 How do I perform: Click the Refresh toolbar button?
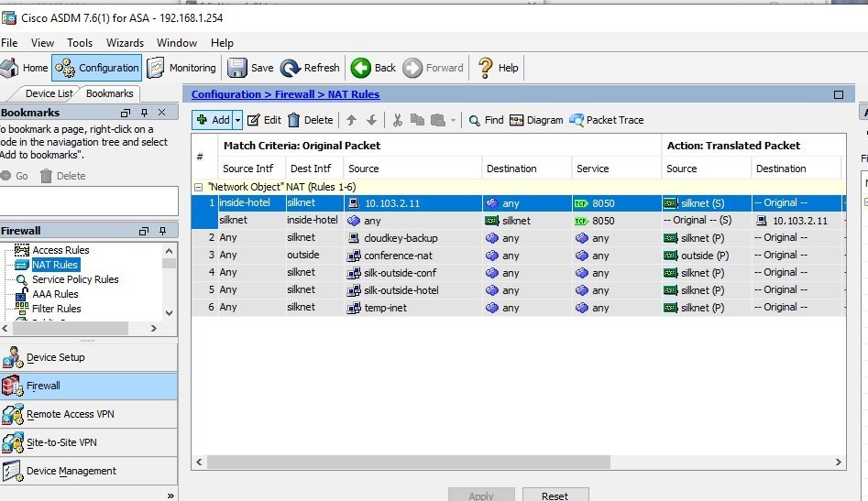(x=310, y=68)
